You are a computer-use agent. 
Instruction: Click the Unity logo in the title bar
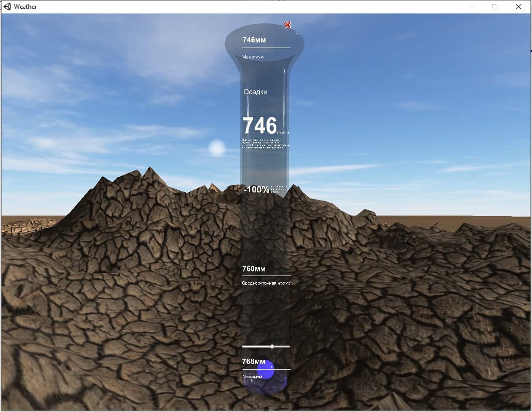[x=7, y=7]
